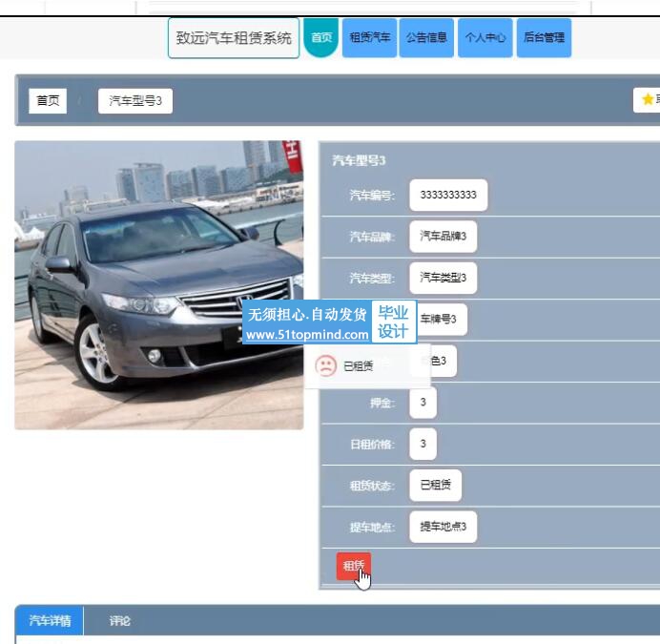This screenshot has width=660, height=644.
Task: Click the 提车地点3 value box
Action: [443, 527]
